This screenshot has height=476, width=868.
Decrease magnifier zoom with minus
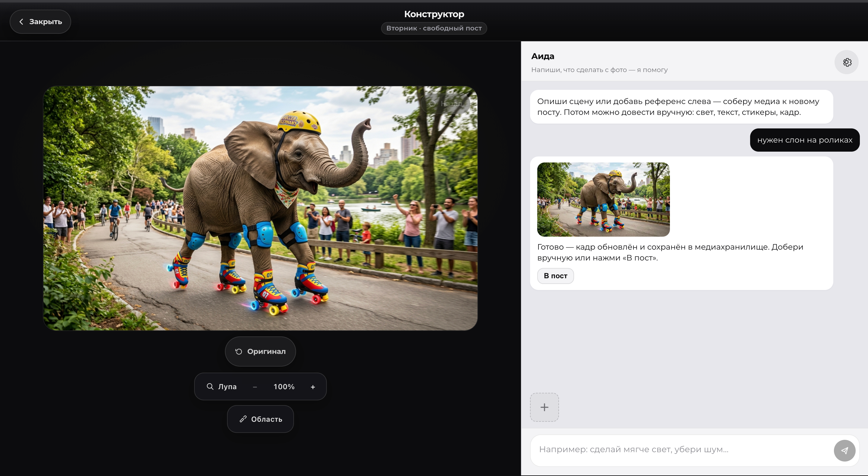pos(255,387)
